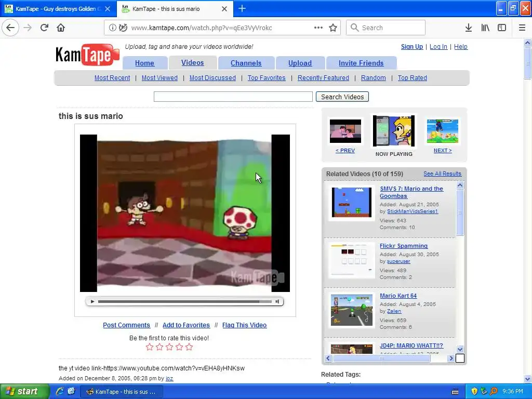Mute the video with speaker icon
The image size is (532, 399).
click(277, 301)
